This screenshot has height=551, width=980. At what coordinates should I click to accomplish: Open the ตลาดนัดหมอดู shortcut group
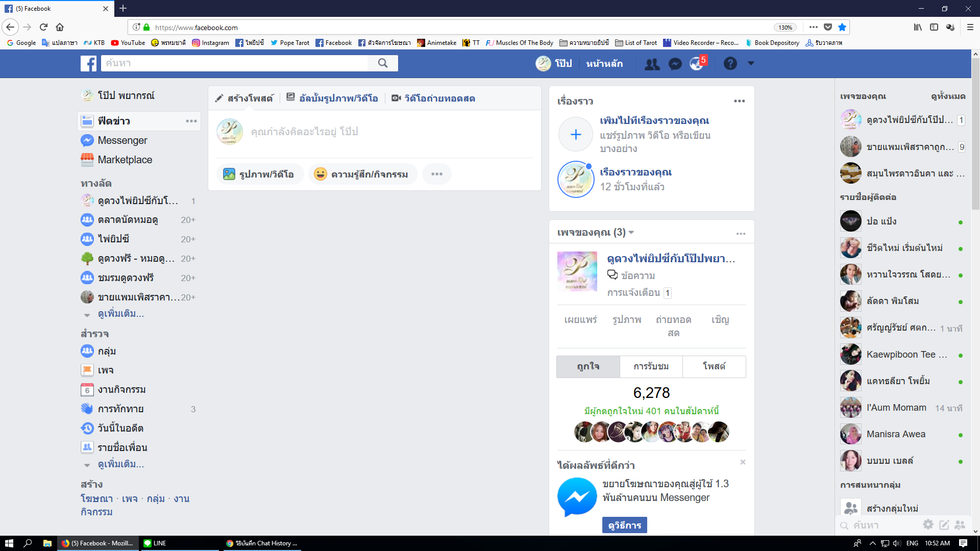[139, 220]
